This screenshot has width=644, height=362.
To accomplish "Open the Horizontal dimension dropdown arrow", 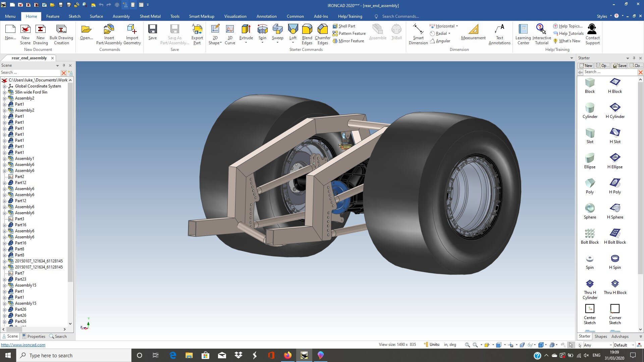I will click(x=457, y=26).
